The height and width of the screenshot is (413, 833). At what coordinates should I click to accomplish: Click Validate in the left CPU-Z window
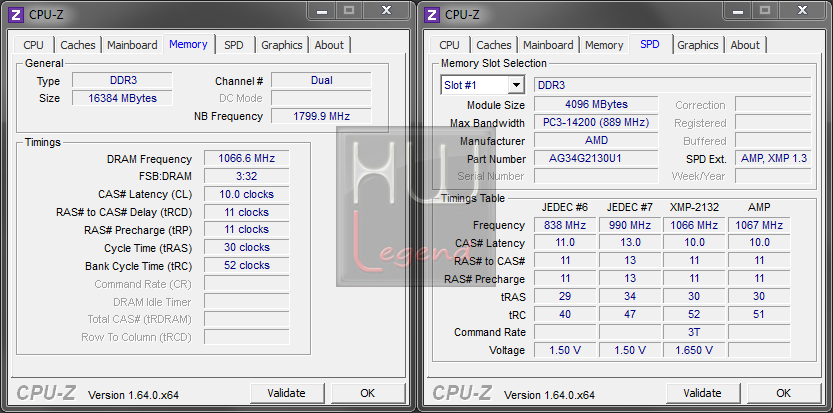(286, 393)
